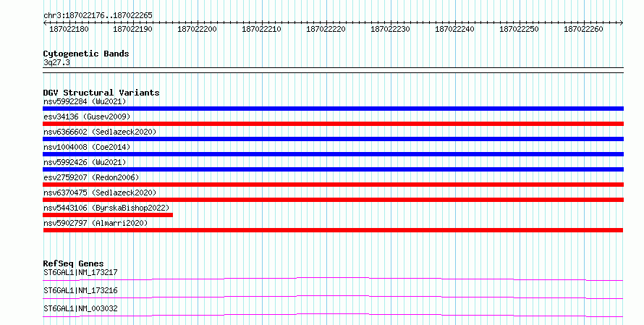Open nsv5992426 (Wu2021) variant label
Viewport: 644px width, 325px height.
85,162
